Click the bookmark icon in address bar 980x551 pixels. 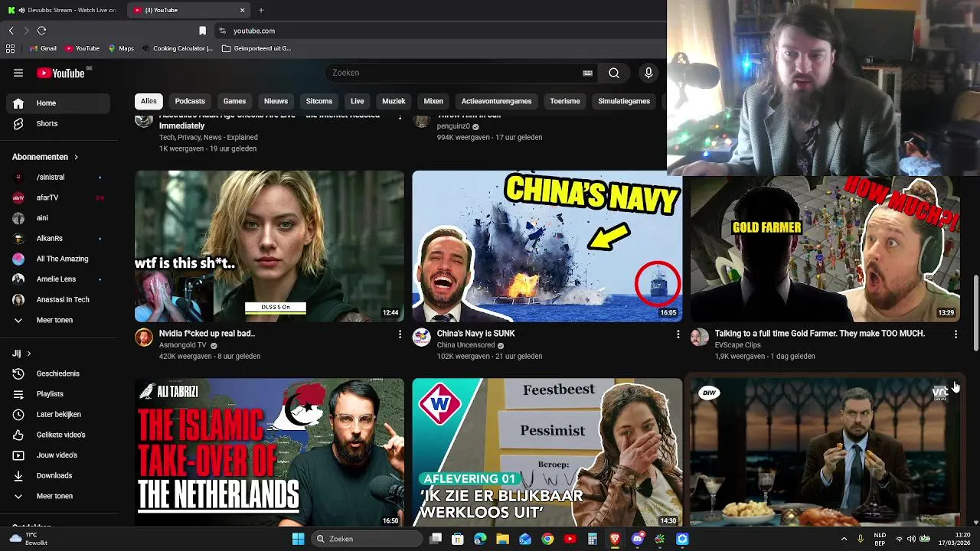[202, 31]
